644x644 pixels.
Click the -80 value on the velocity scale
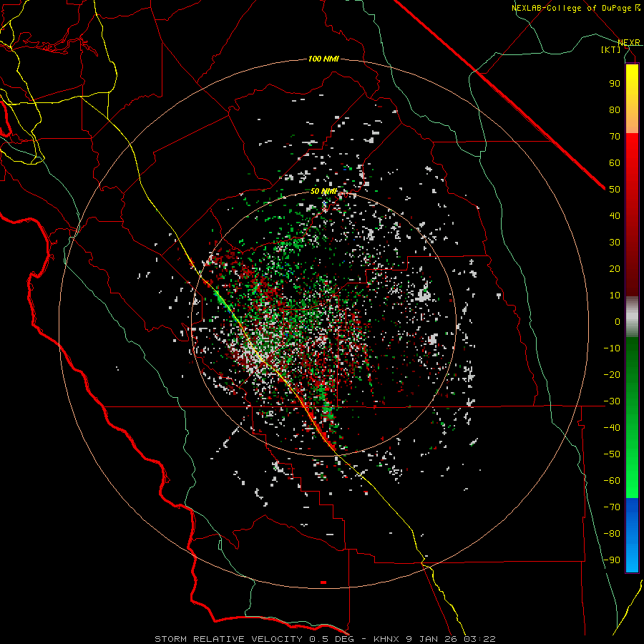coord(612,534)
